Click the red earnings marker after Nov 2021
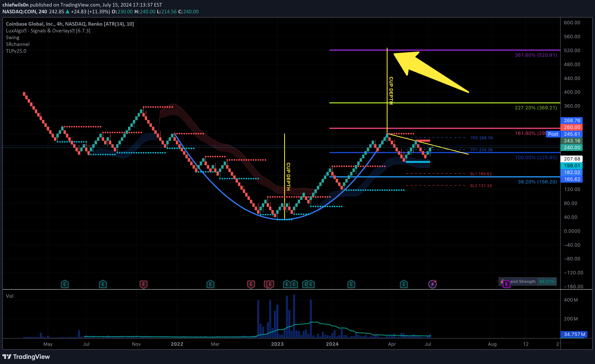This screenshot has width=595, height=364. (143, 284)
